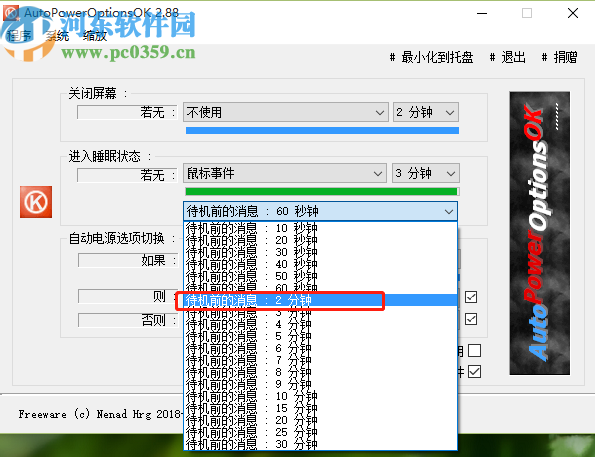Select 待机前的消息 : 9 分钟 option
The width and height of the screenshot is (595, 457).
tap(321, 384)
